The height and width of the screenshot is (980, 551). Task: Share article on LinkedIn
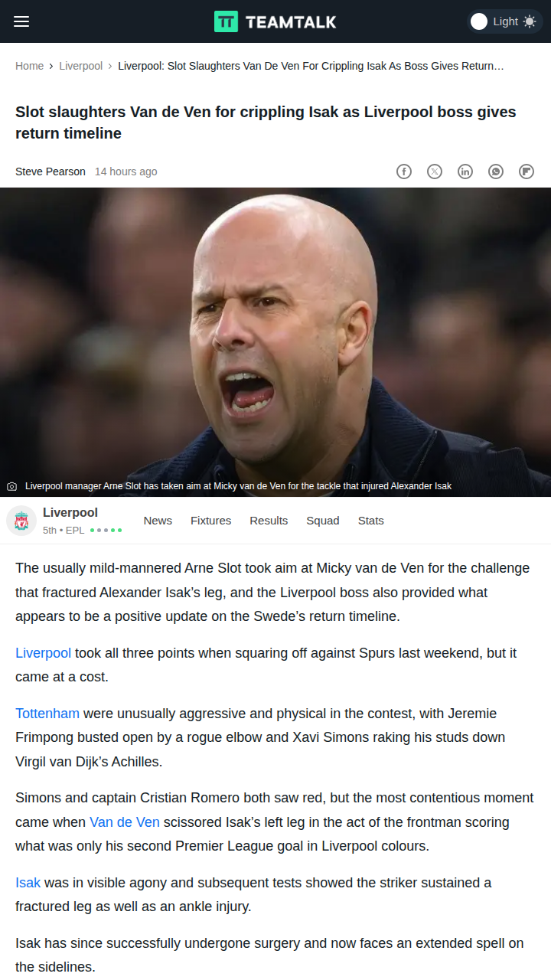coord(465,171)
